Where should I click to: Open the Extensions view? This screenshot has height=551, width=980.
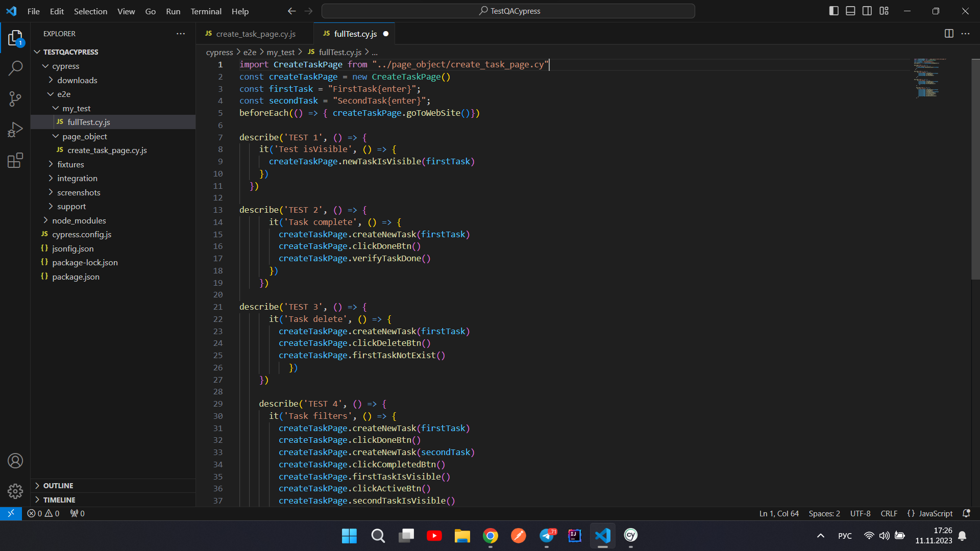(x=15, y=160)
